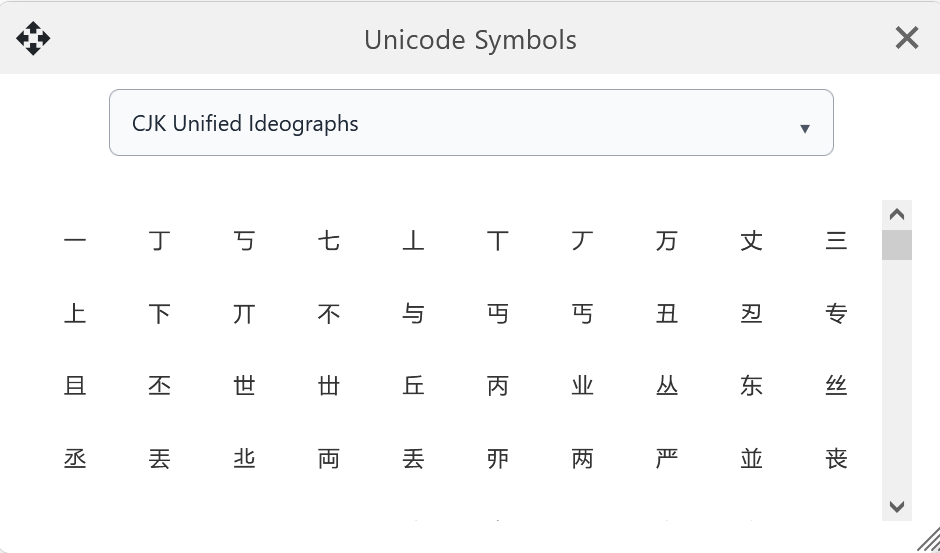Select the 不 character
The image size is (940, 553).
[x=329, y=314]
